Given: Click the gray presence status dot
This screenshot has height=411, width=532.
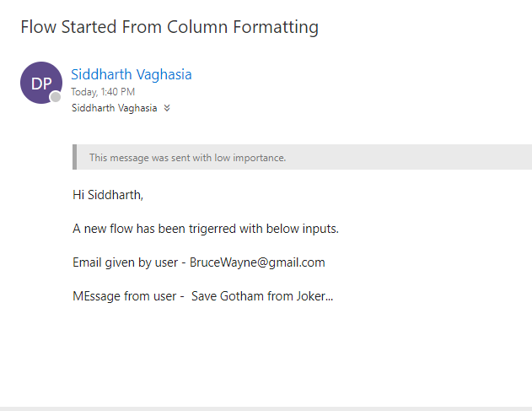Looking at the screenshot, I should 56,97.
